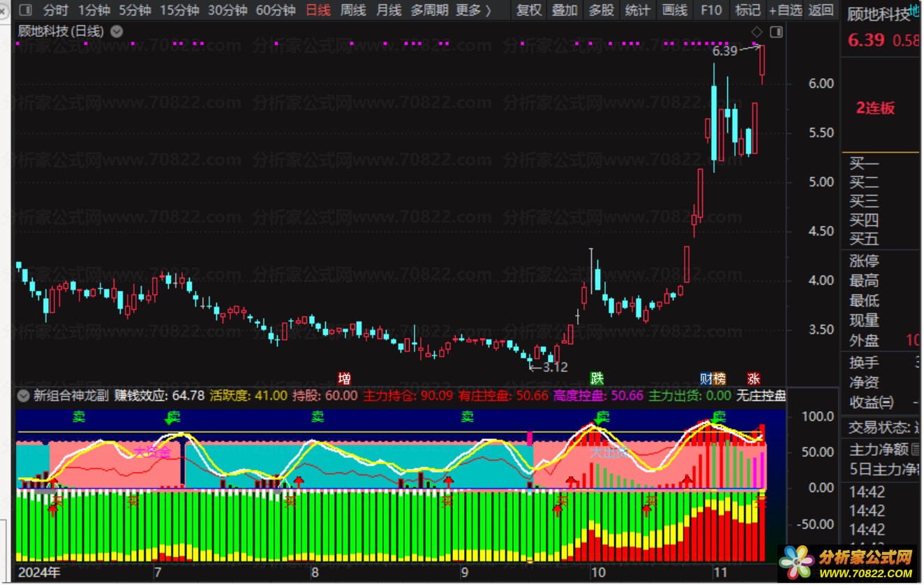Select the 30分钟 period
The width and height of the screenshot is (924, 585).
[x=228, y=10]
